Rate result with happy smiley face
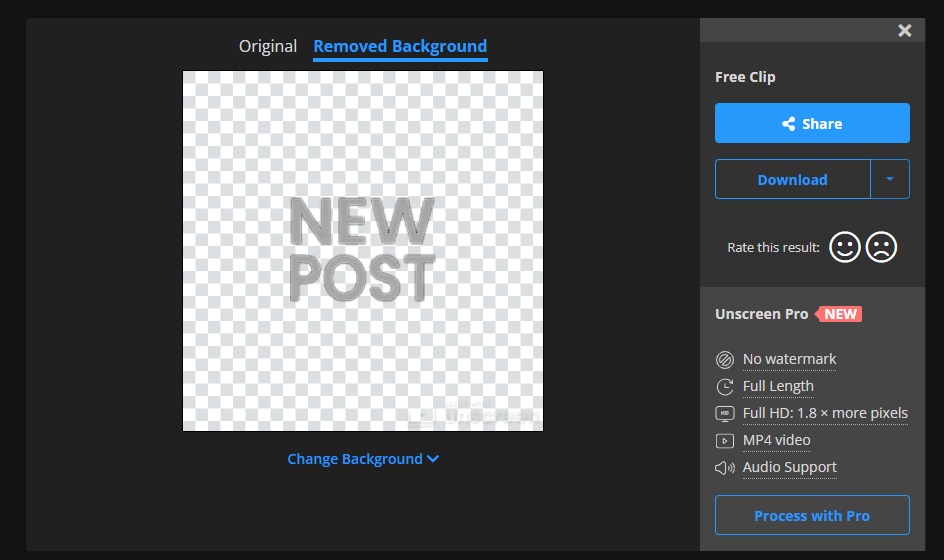 click(845, 247)
